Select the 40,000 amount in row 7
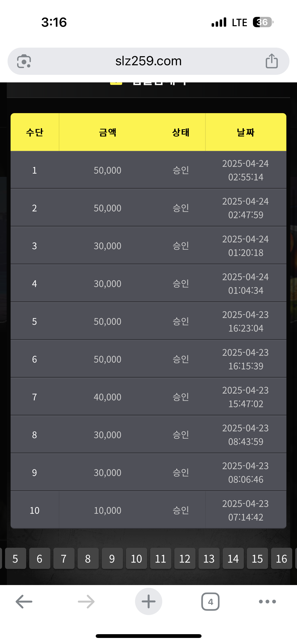Viewport: 297px width, 644px height. (108, 397)
